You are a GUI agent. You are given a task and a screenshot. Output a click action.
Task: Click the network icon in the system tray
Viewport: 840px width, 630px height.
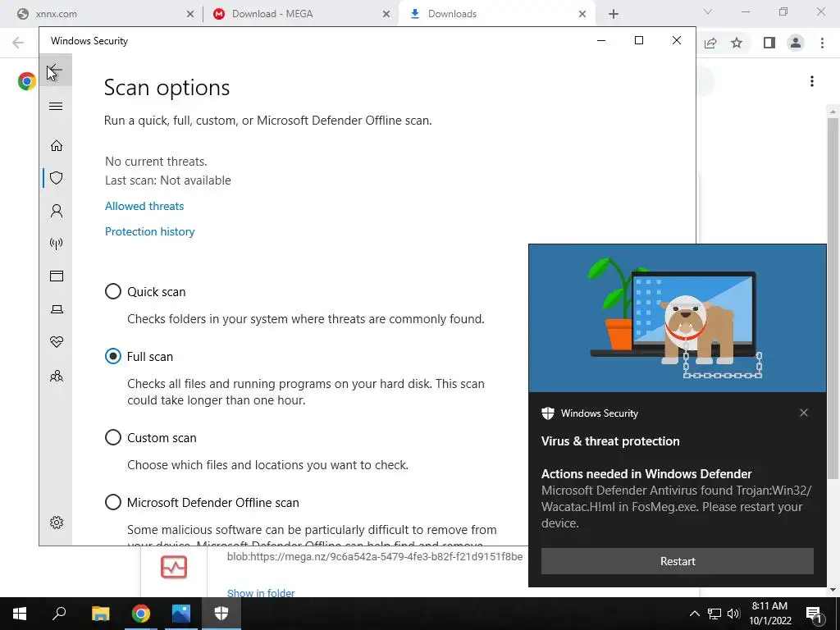714,614
